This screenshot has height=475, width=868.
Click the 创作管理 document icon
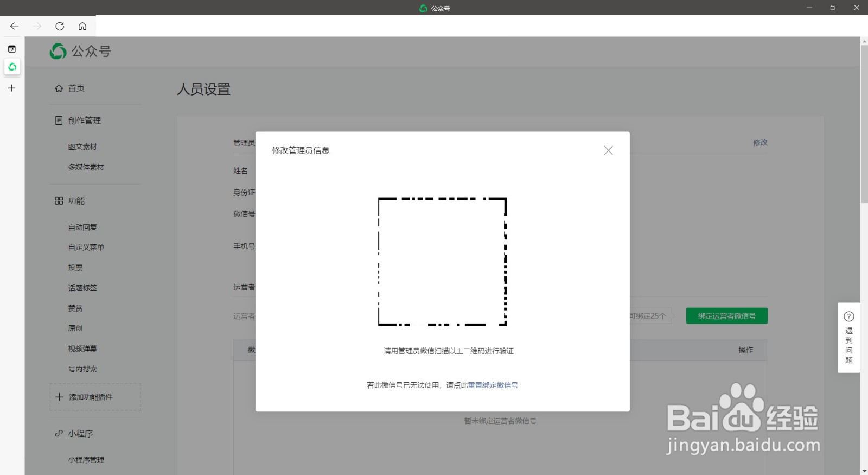pyautogui.click(x=59, y=121)
